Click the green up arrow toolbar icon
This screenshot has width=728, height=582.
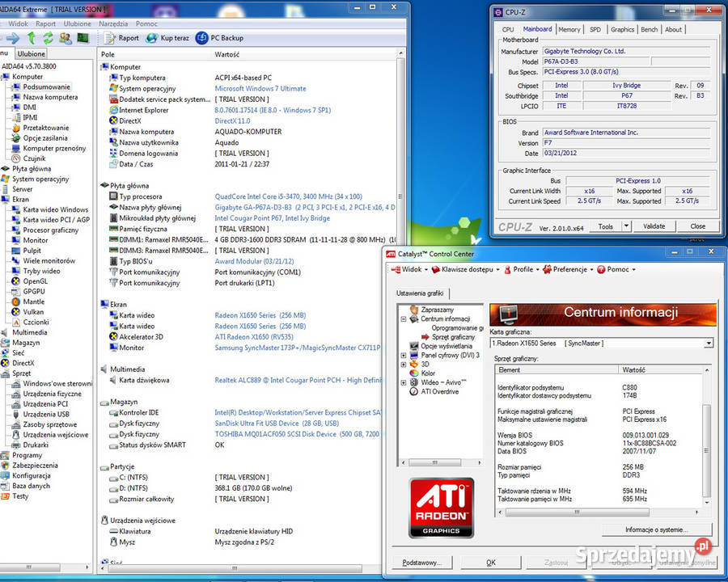click(32, 38)
